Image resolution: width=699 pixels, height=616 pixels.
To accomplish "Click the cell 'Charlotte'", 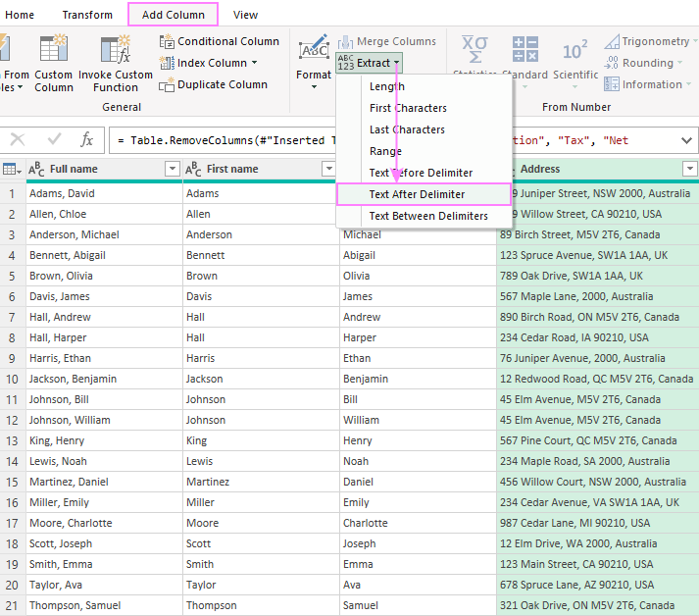I will (x=418, y=523).
